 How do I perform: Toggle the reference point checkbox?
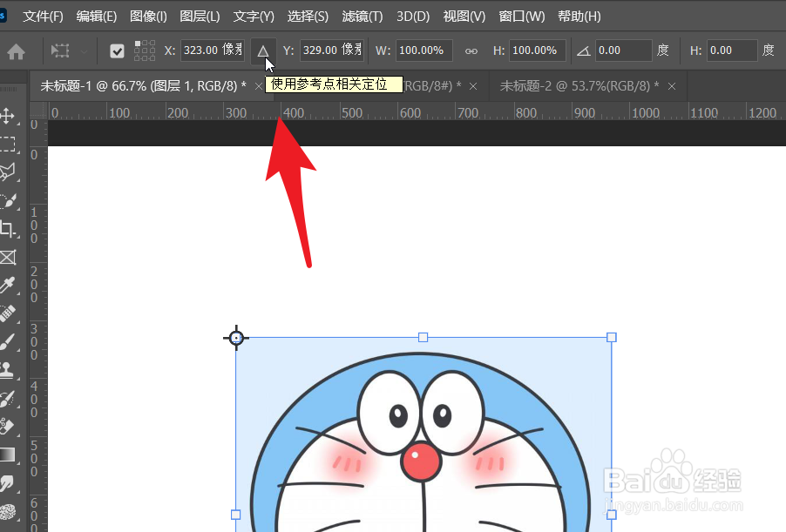pyautogui.click(x=117, y=51)
